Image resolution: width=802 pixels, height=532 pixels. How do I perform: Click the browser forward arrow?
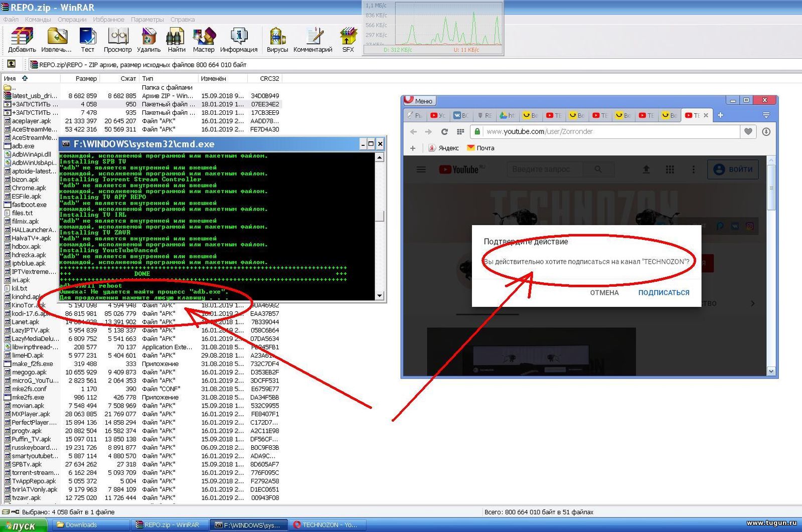428,131
